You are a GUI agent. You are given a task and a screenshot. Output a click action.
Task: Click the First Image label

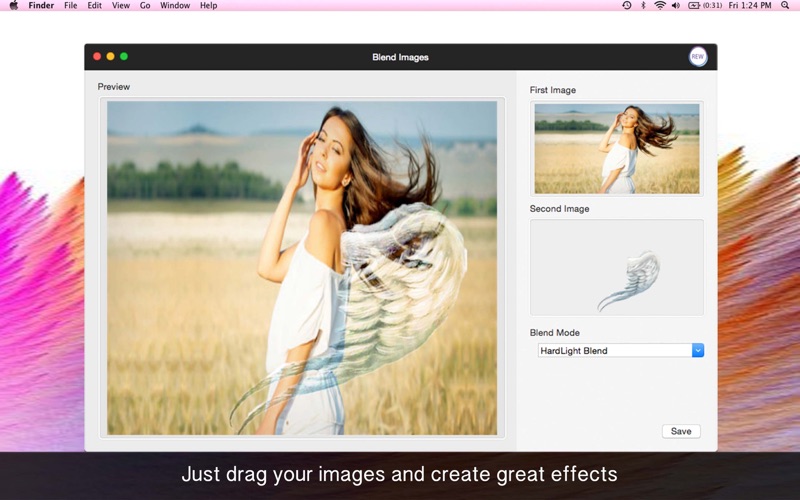pos(553,90)
